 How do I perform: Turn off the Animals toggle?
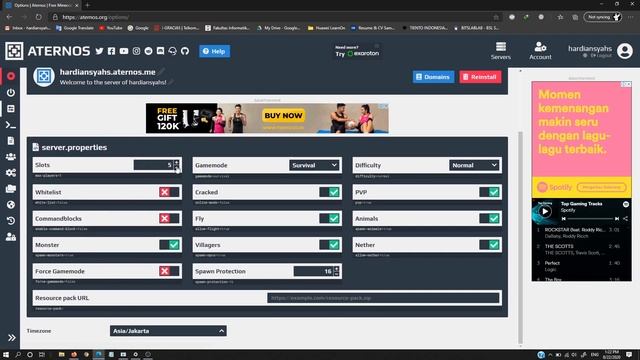pyautogui.click(x=489, y=218)
